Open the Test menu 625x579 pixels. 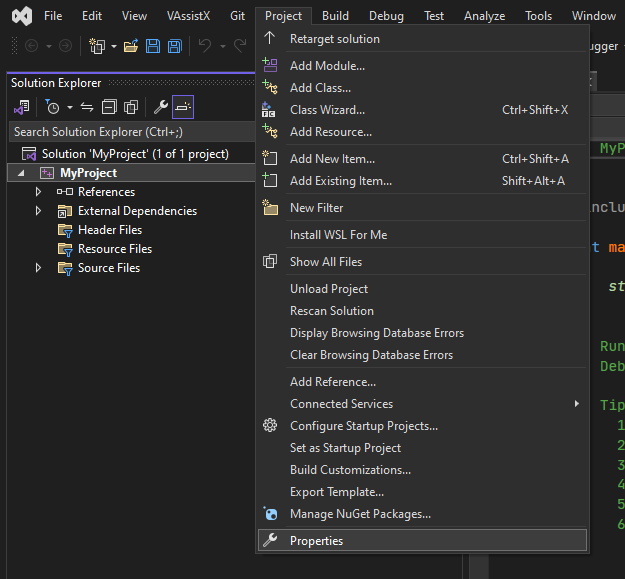(x=434, y=16)
